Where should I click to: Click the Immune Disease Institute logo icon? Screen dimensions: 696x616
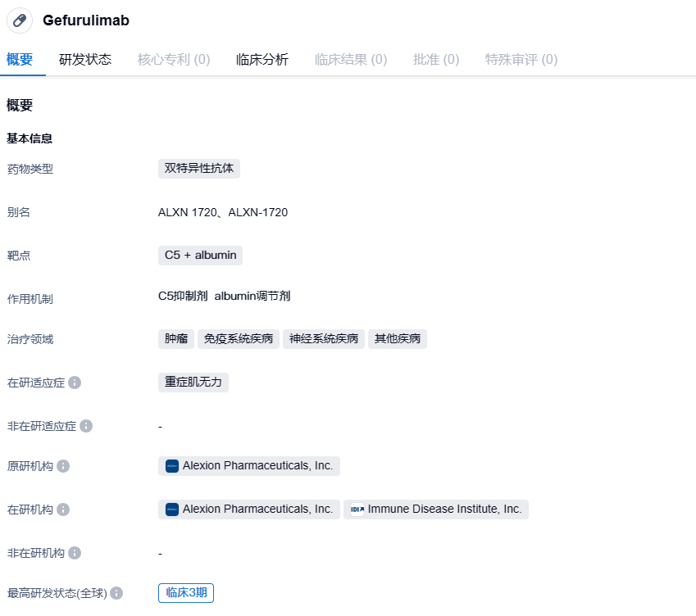[x=357, y=510]
